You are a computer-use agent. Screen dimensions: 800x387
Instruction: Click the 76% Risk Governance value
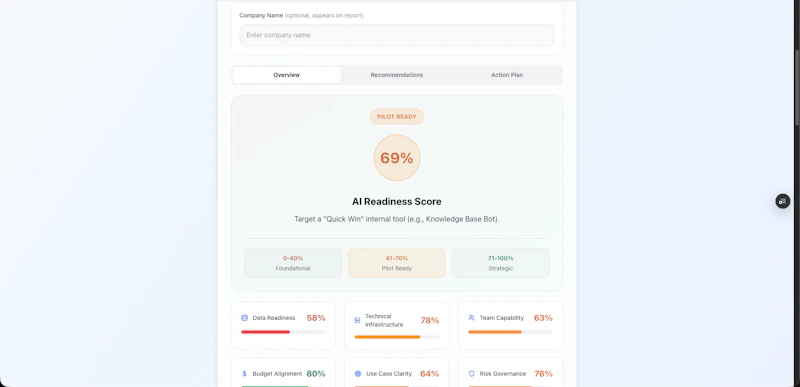point(543,374)
